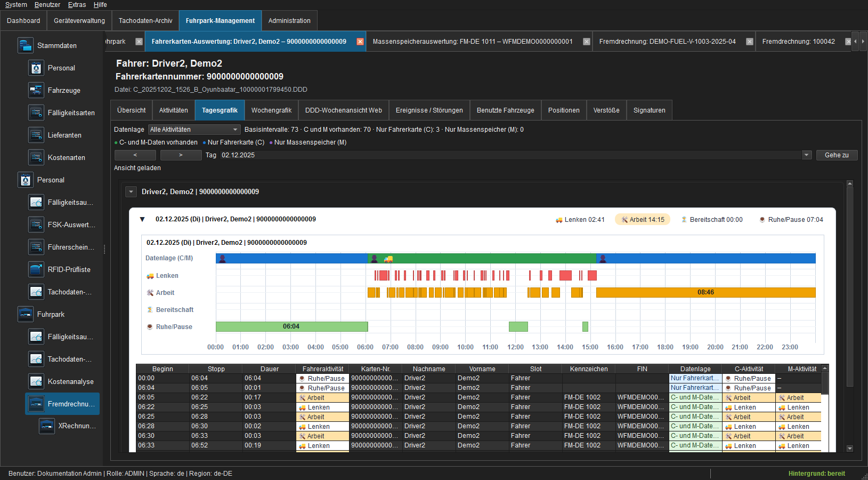
Task: Click the Gehe zu button
Action: click(837, 155)
